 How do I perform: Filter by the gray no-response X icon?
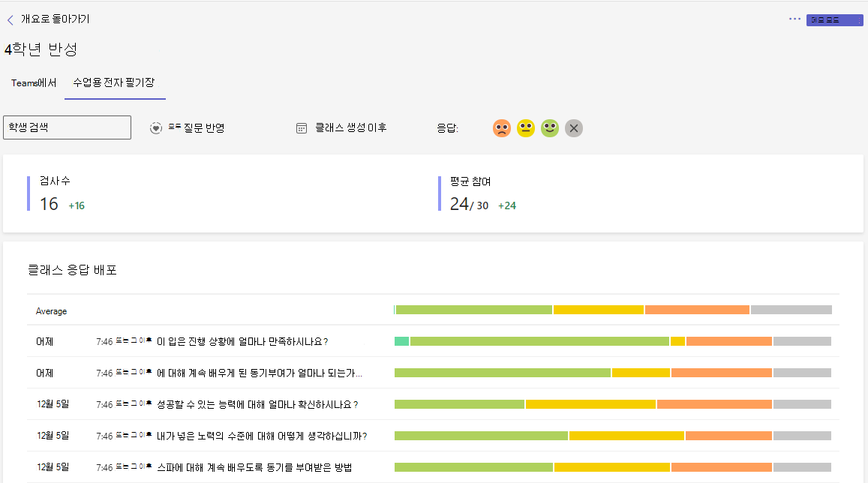click(x=573, y=128)
